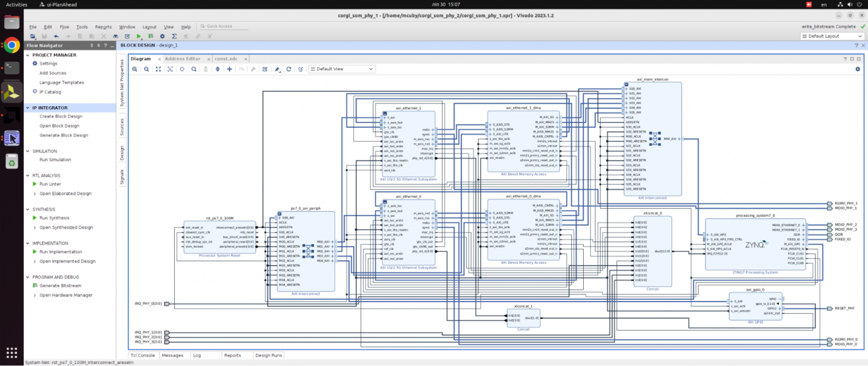Expand Open Elaborated Design entry
868x366 pixels.
(34, 194)
